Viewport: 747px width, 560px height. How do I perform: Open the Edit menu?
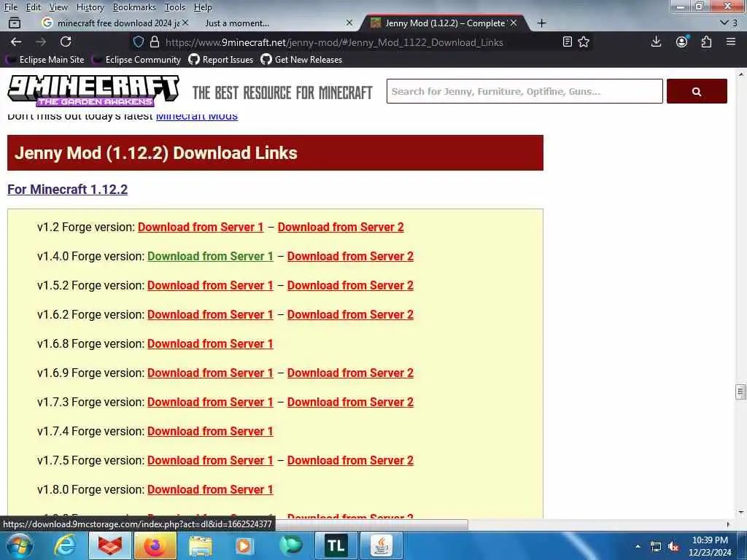(33, 7)
